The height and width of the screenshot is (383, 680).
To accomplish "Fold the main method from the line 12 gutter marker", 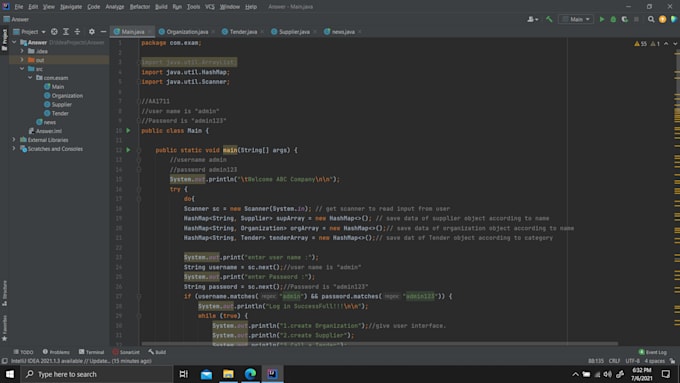I will [139, 150].
